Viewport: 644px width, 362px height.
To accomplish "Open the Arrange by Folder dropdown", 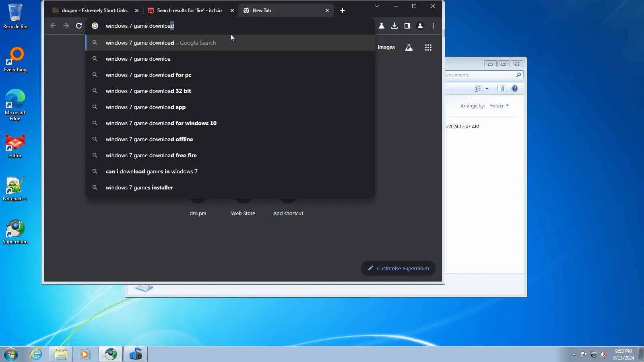I will [499, 106].
